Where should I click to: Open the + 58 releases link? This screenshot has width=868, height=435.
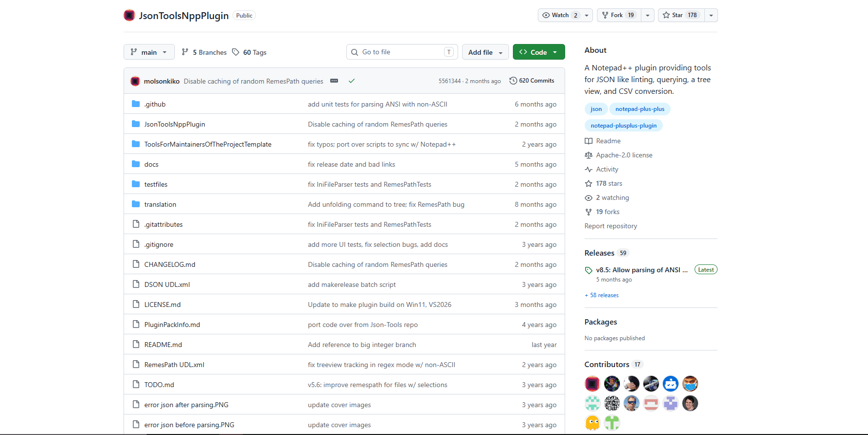click(602, 295)
